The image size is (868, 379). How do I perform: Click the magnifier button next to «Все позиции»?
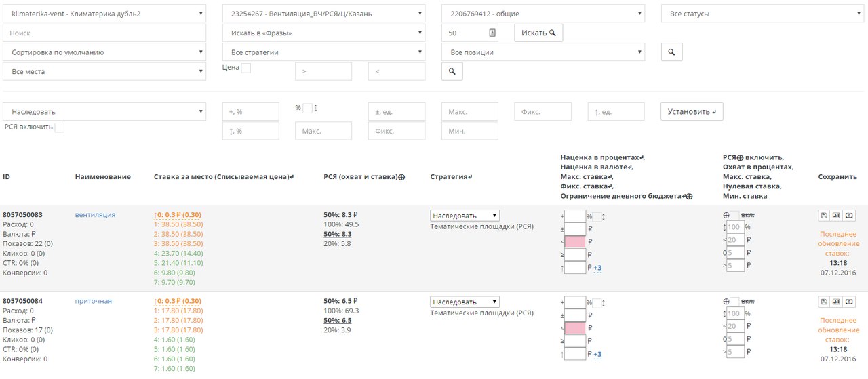point(671,52)
